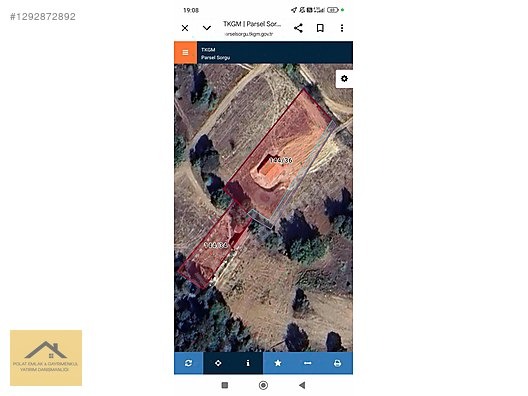Screen dimensions: 528x396
Task: Click the lower 144/36 parcel label
Action: 216,245
